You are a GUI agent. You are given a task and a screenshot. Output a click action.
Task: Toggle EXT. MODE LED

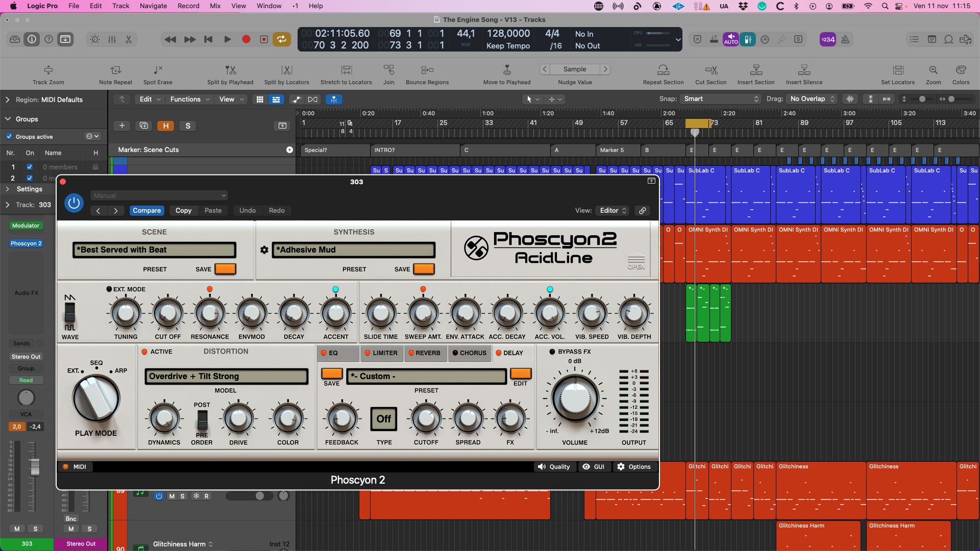[x=109, y=289]
